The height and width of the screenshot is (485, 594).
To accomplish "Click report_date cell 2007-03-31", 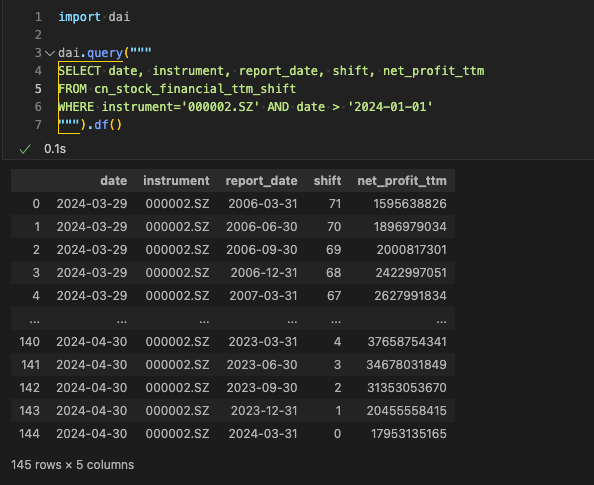I will coord(263,296).
